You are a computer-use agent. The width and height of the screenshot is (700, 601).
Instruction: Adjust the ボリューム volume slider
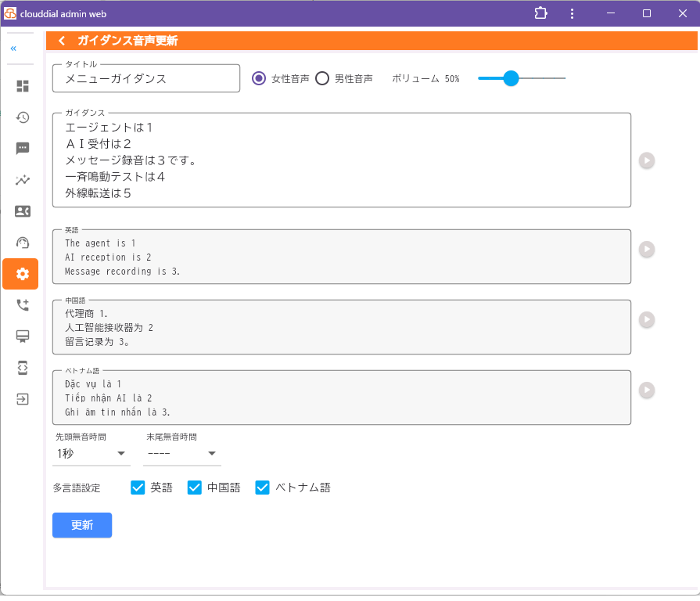click(512, 78)
